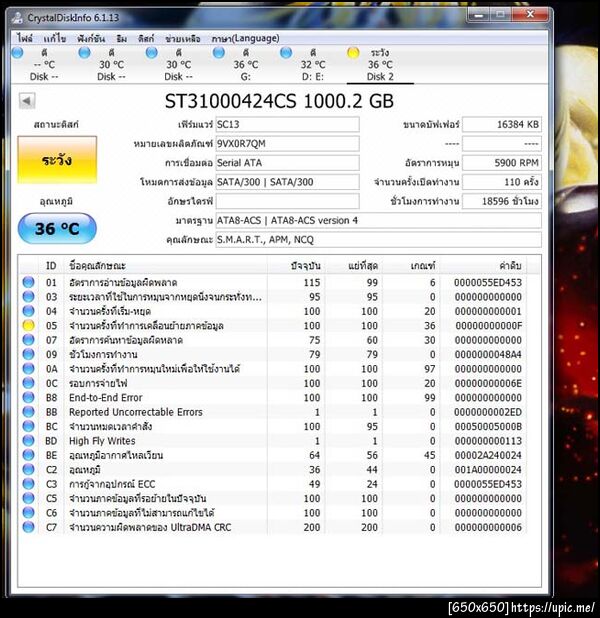Click the firmware field showing SC13
The width and height of the screenshot is (600, 618).
(287, 125)
